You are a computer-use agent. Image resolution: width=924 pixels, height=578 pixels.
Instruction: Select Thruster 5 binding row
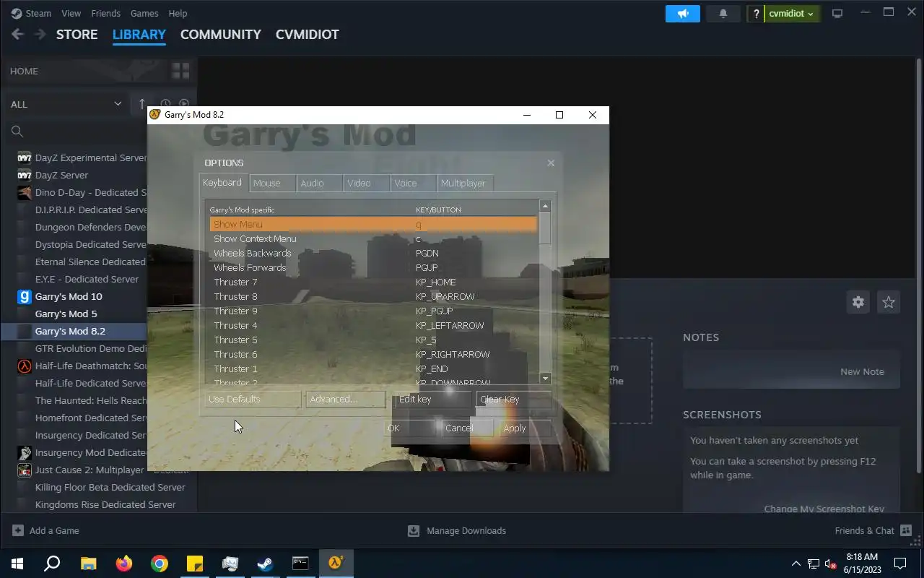coord(372,340)
